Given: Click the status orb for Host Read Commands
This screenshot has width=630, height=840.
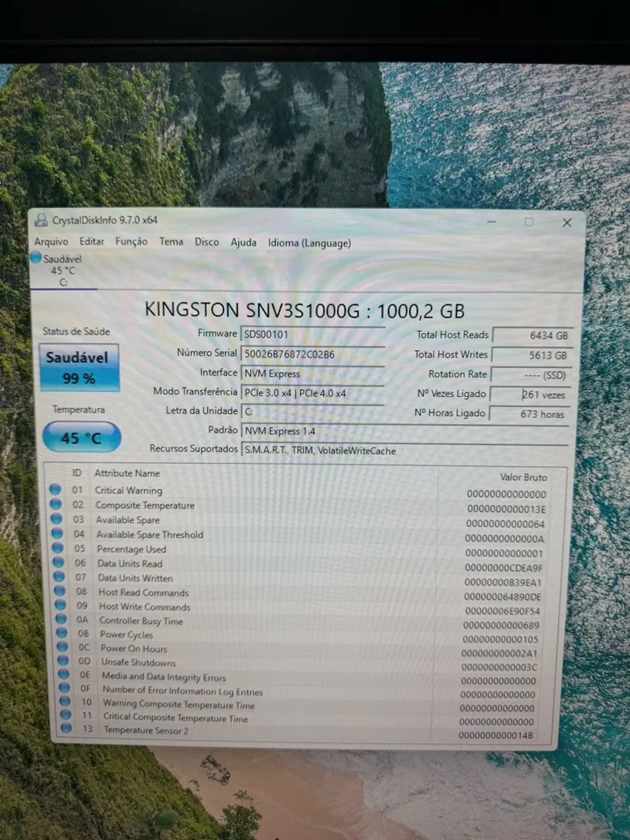Looking at the screenshot, I should point(60,591).
